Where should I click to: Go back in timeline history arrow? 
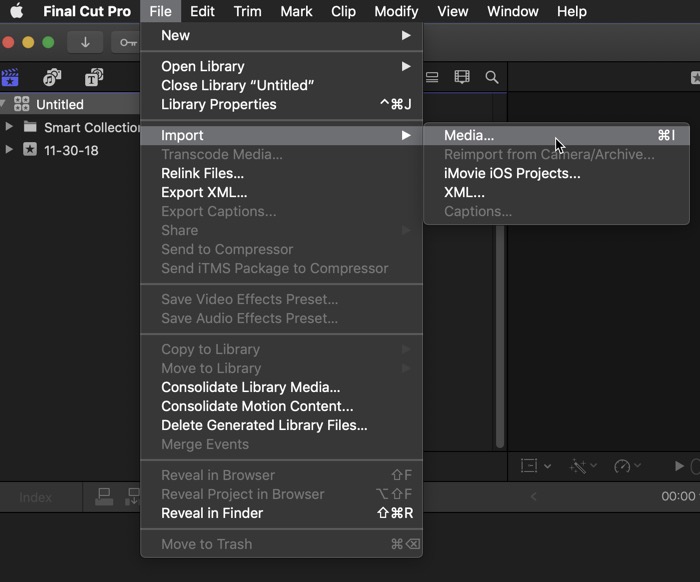coord(533,496)
